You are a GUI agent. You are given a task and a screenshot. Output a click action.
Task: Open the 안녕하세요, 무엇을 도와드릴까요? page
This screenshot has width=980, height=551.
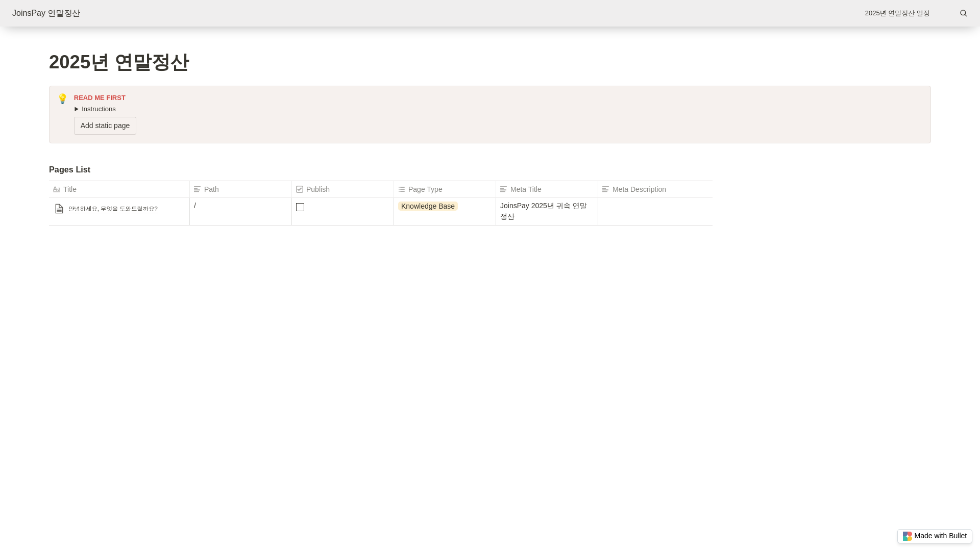point(113,209)
